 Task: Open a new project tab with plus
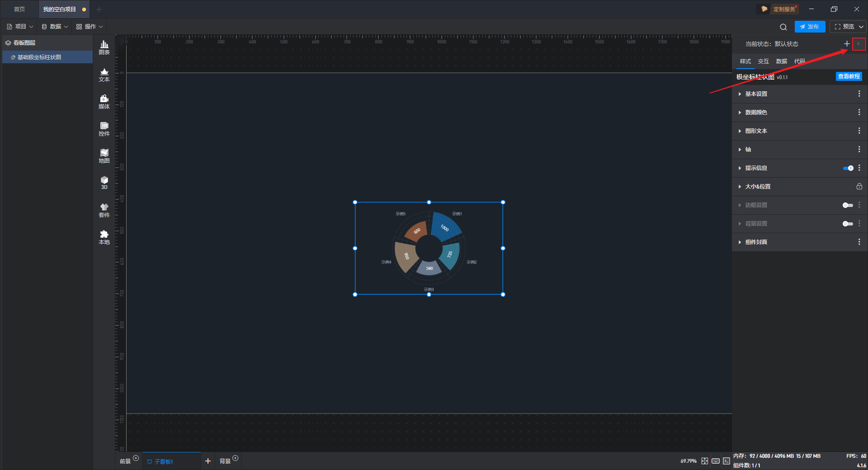[99, 9]
